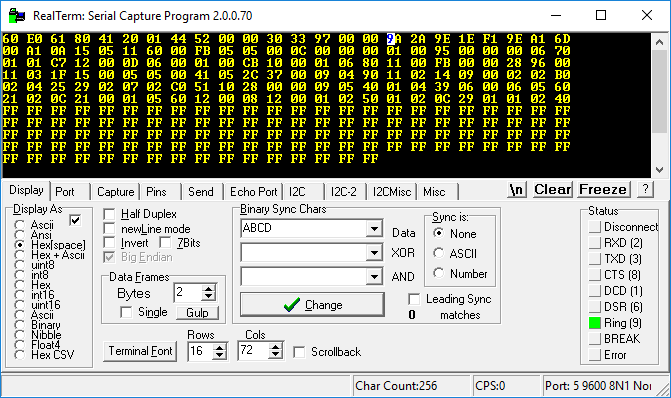Switch to the Echo Port tab
The width and height of the screenshot is (671, 398).
253,192
